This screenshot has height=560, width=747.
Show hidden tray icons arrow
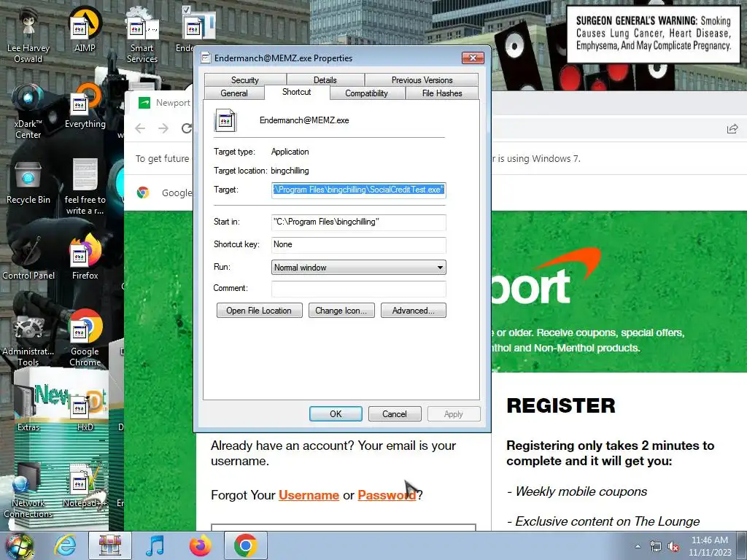point(638,546)
